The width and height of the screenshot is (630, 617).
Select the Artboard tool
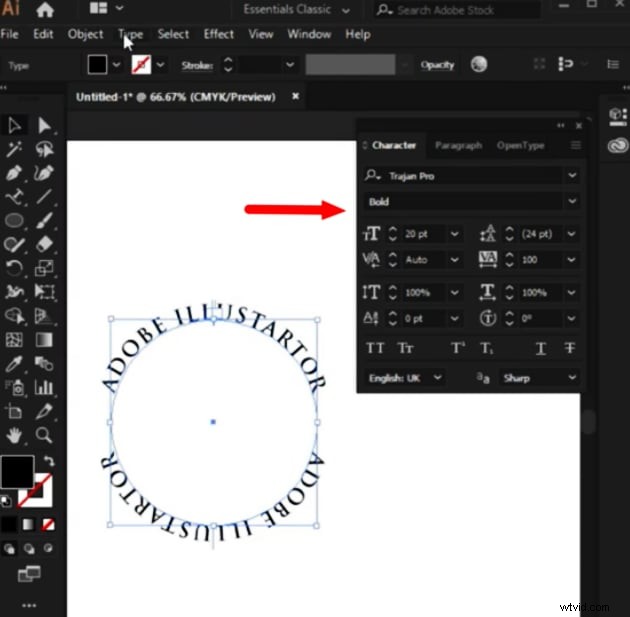[x=14, y=411]
